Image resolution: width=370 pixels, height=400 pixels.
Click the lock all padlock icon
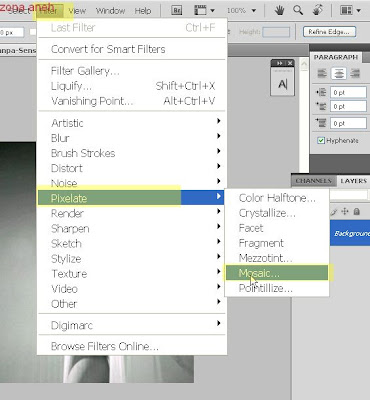tap(356, 211)
